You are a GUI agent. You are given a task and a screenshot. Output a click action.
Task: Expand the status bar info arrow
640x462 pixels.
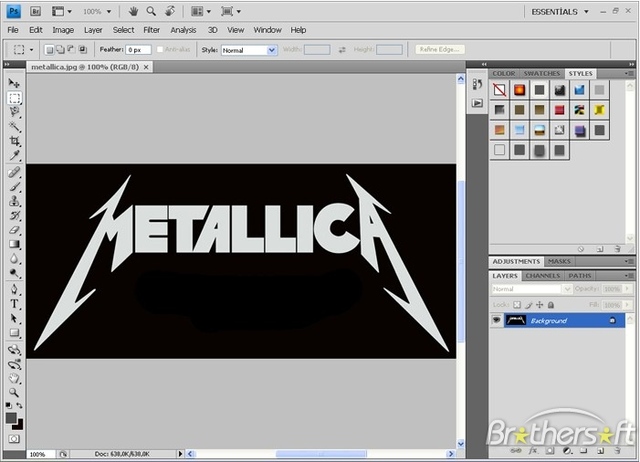(180, 454)
